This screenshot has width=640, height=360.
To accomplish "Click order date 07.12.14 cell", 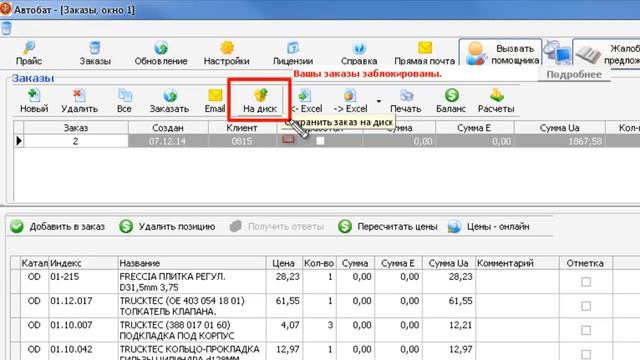I will coord(168,141).
